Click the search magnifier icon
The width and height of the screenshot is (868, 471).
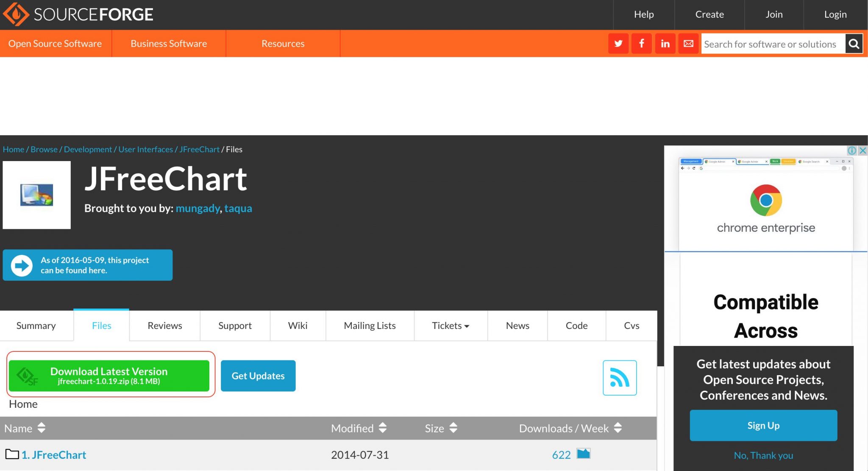[x=854, y=44]
